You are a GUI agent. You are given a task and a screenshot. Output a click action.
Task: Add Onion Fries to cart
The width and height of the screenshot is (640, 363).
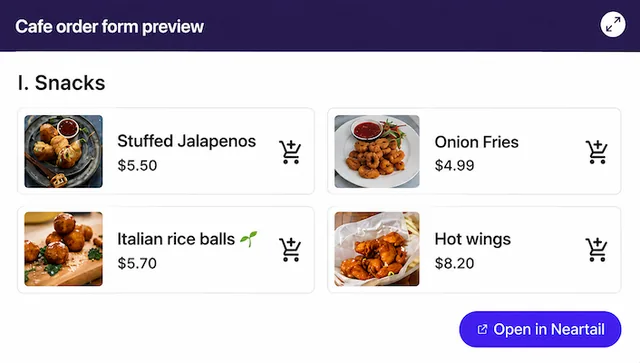pos(597,152)
